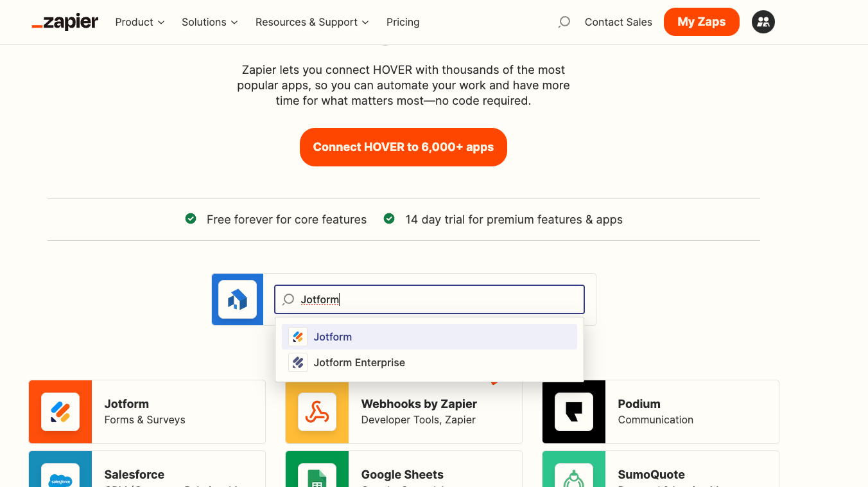Click the Zapier logo
Image resolution: width=868 pixels, height=487 pixels.
coord(65,22)
